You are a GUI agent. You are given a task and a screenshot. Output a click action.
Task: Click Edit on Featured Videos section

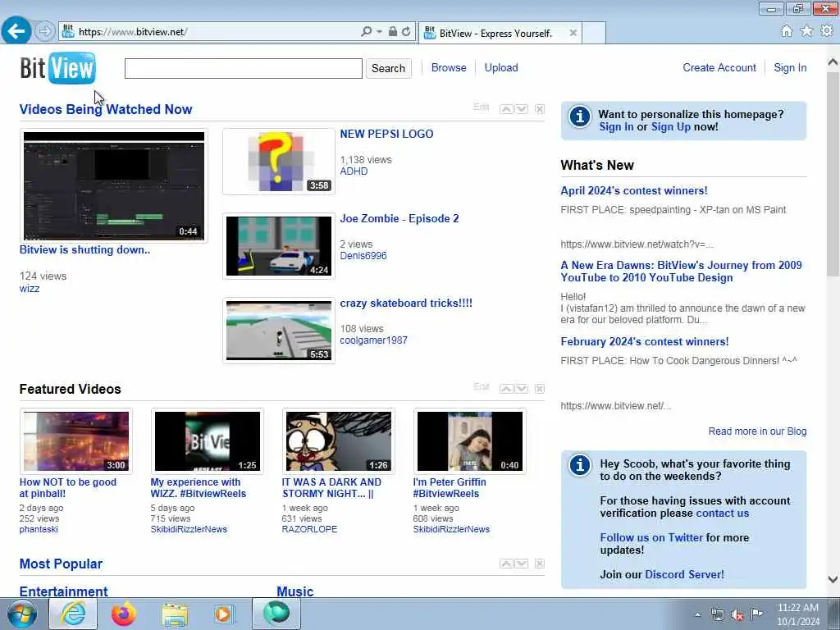pos(481,387)
